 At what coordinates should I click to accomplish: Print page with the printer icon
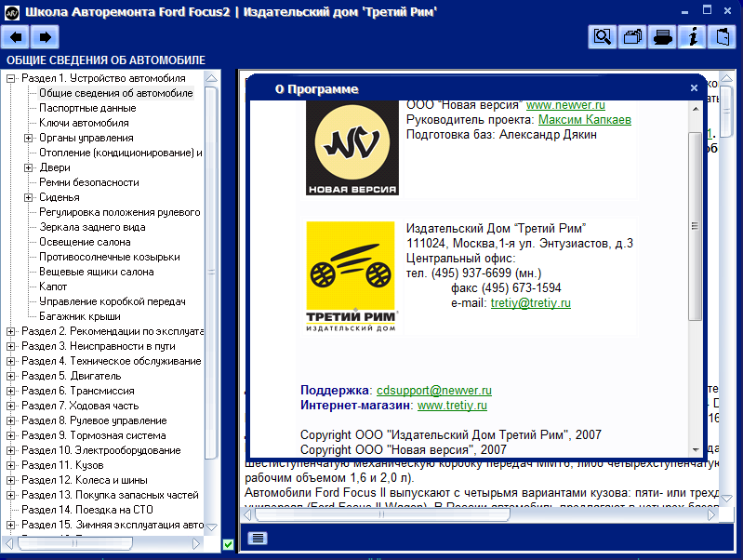tap(662, 36)
